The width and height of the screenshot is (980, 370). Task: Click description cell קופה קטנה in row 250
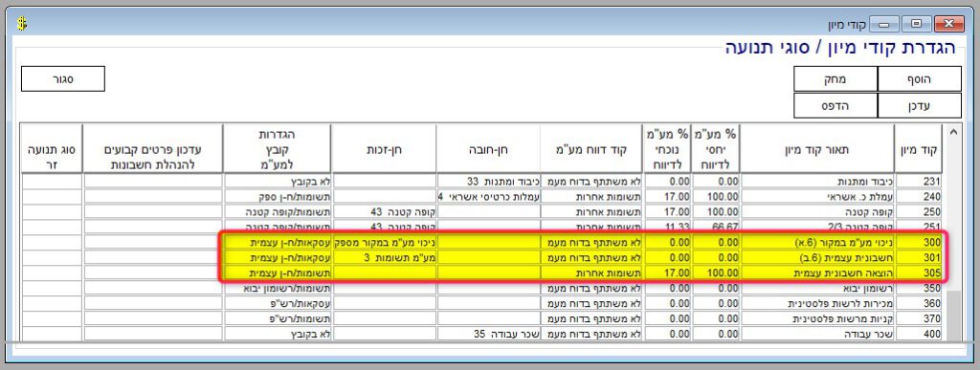point(817,211)
